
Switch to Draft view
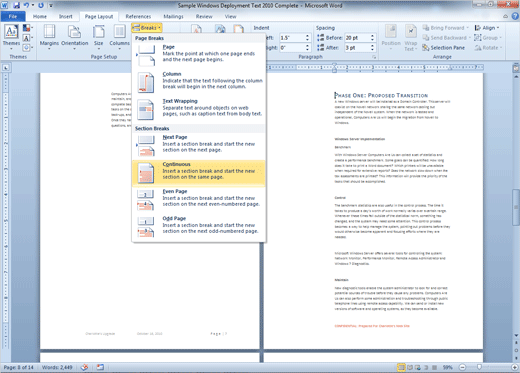point(435,367)
